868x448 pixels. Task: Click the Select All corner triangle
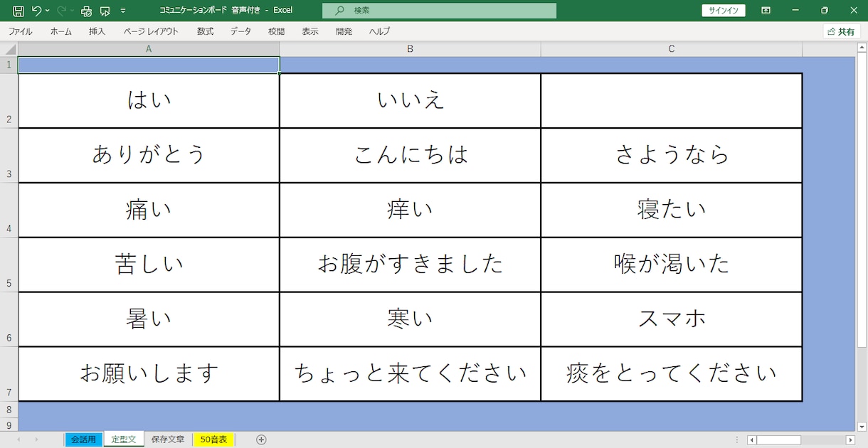(9, 49)
